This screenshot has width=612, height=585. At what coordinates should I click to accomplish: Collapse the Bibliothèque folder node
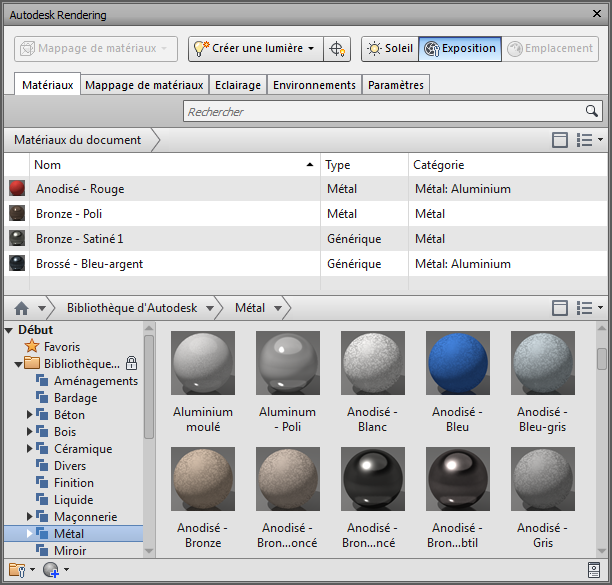tap(18, 365)
